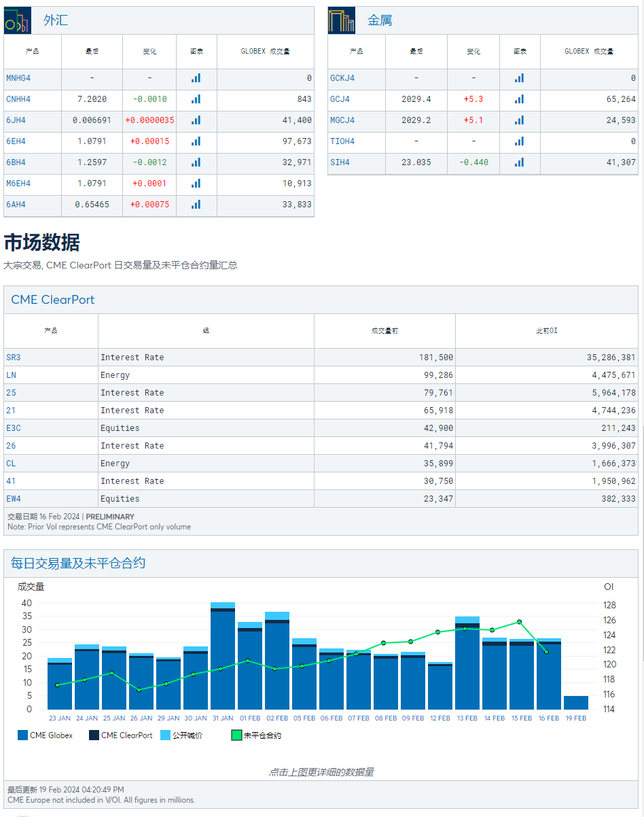The height and width of the screenshot is (817, 644).
Task: Open 6EH4 product link
Action: [16, 141]
